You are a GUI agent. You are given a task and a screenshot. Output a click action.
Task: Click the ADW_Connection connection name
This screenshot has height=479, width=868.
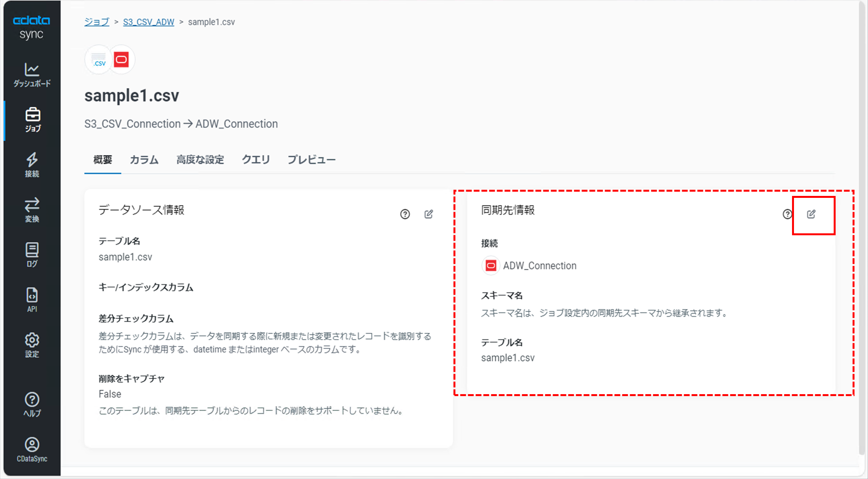[x=539, y=266]
